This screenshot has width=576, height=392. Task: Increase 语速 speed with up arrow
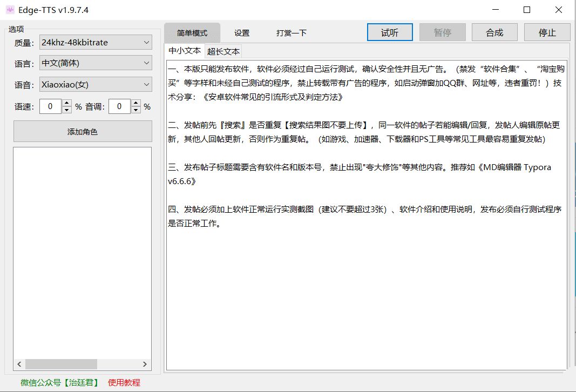(x=67, y=104)
